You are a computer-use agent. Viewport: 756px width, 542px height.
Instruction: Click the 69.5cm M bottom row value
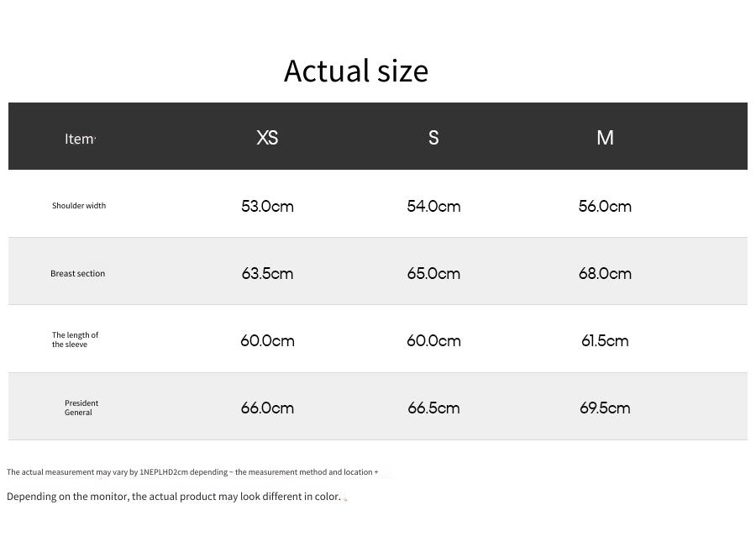(x=605, y=408)
